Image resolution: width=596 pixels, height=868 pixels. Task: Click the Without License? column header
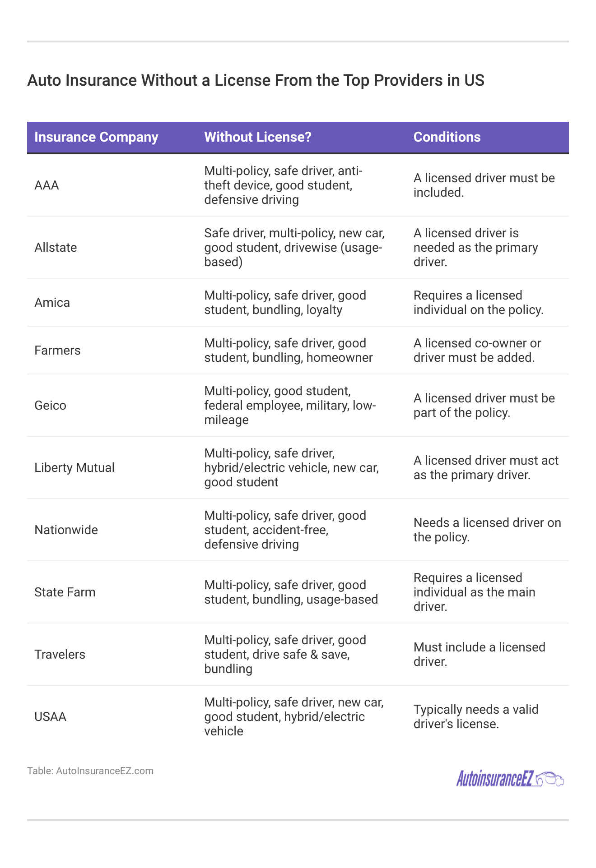coord(258,137)
